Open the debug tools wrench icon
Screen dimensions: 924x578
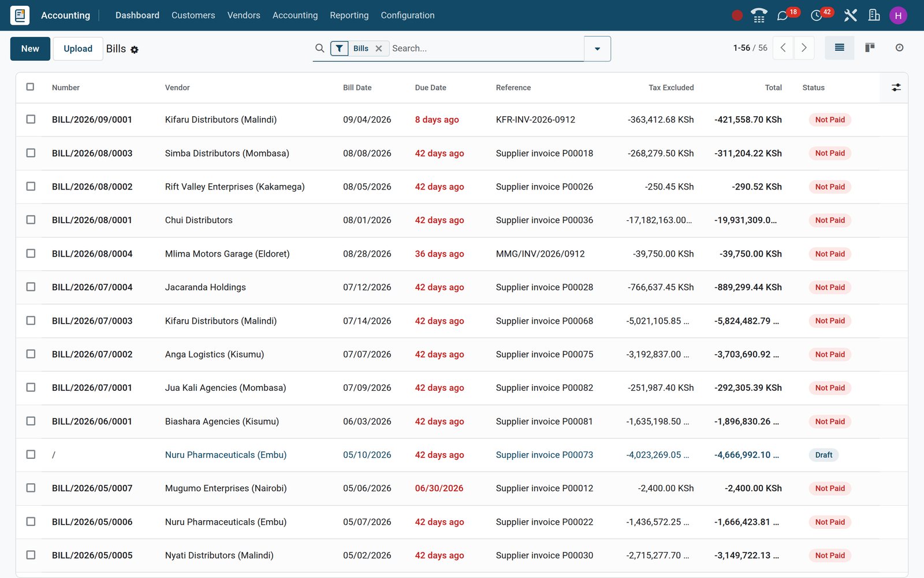point(850,16)
